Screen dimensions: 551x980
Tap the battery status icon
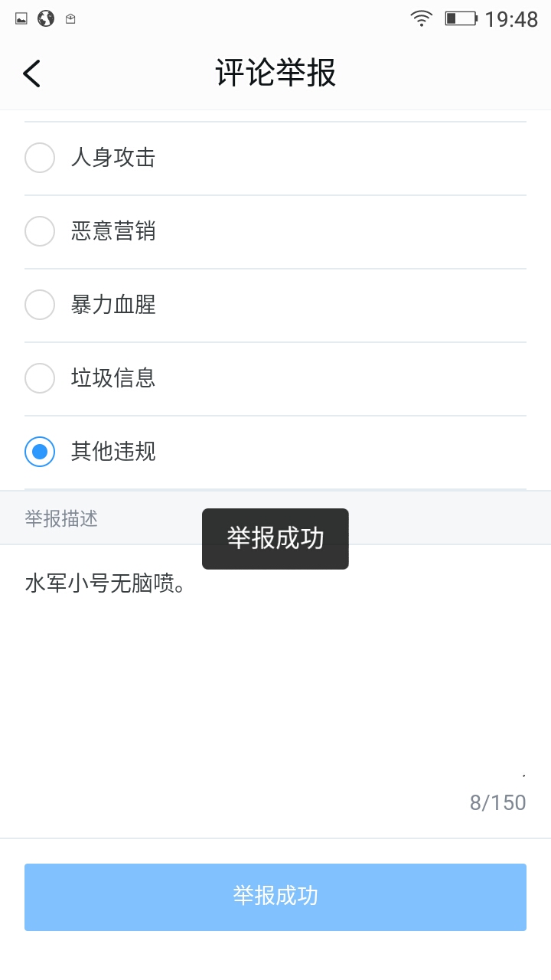coord(461,18)
